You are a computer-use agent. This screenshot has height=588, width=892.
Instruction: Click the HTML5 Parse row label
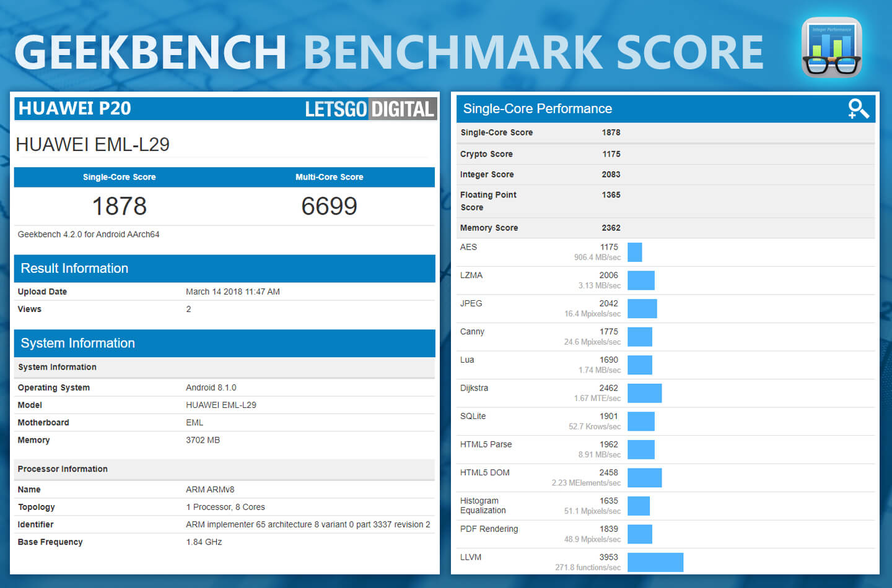coord(486,444)
